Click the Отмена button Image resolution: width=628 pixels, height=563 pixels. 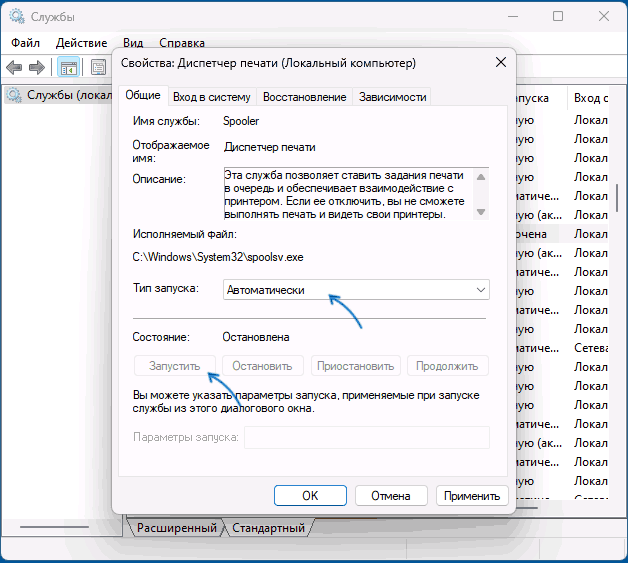click(391, 496)
